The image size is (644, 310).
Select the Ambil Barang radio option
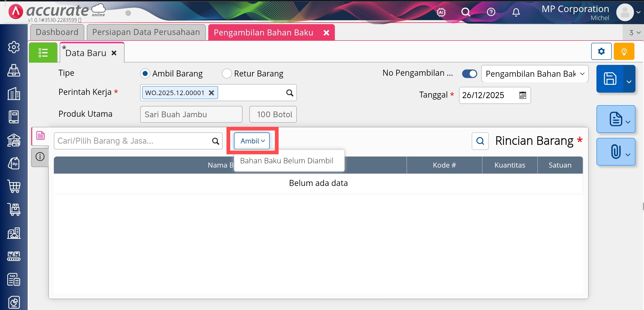(145, 73)
